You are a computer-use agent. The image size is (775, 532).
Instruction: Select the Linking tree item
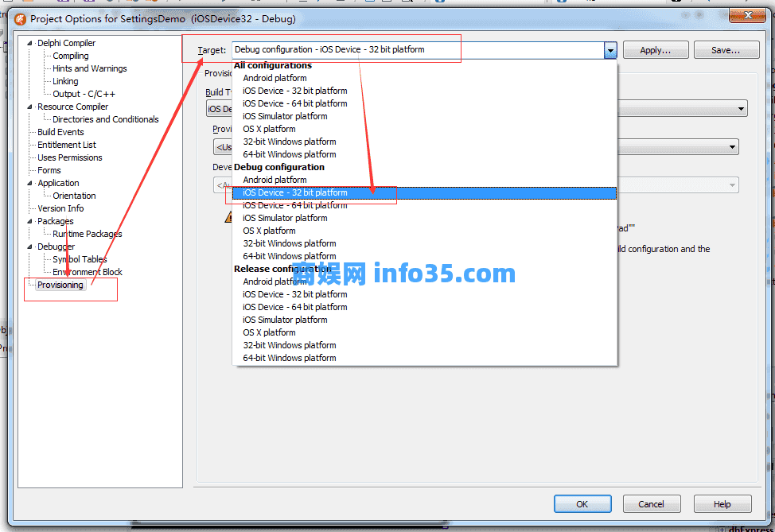pyautogui.click(x=65, y=81)
